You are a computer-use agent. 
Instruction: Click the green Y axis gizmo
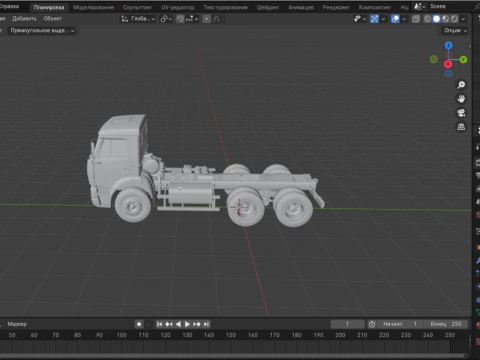[x=463, y=60]
